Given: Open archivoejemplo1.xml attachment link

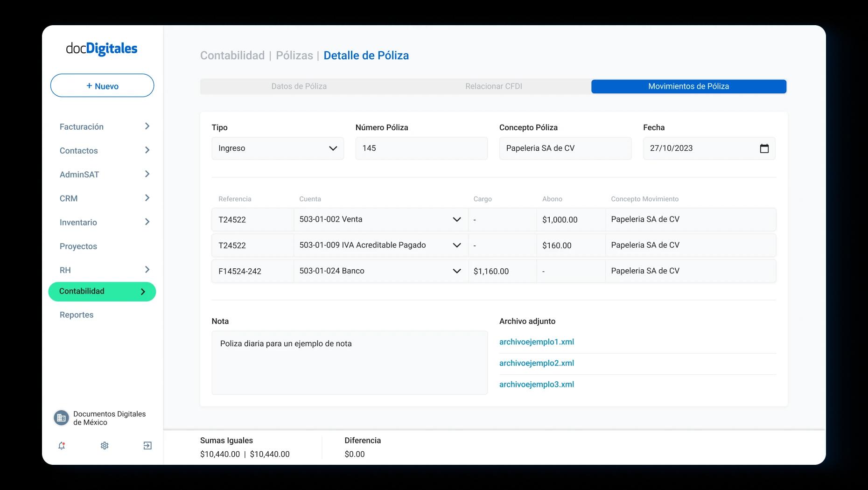Looking at the screenshot, I should (536, 342).
